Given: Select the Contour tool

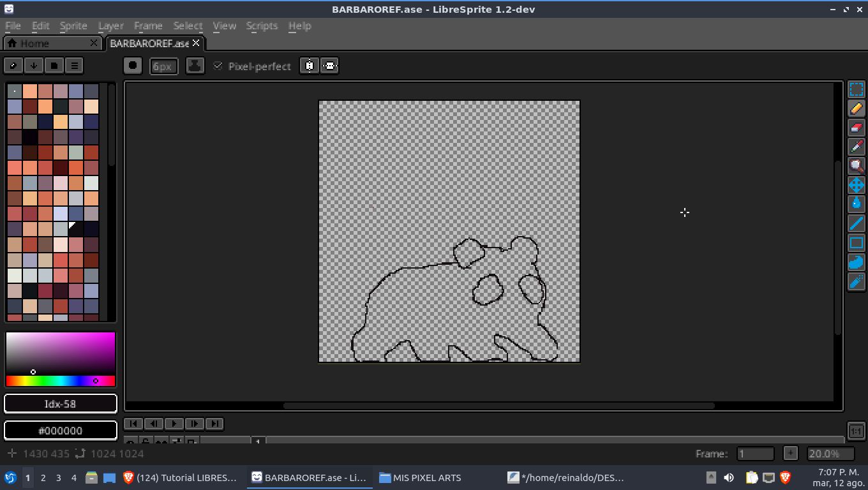Looking at the screenshot, I should pyautogui.click(x=856, y=262).
